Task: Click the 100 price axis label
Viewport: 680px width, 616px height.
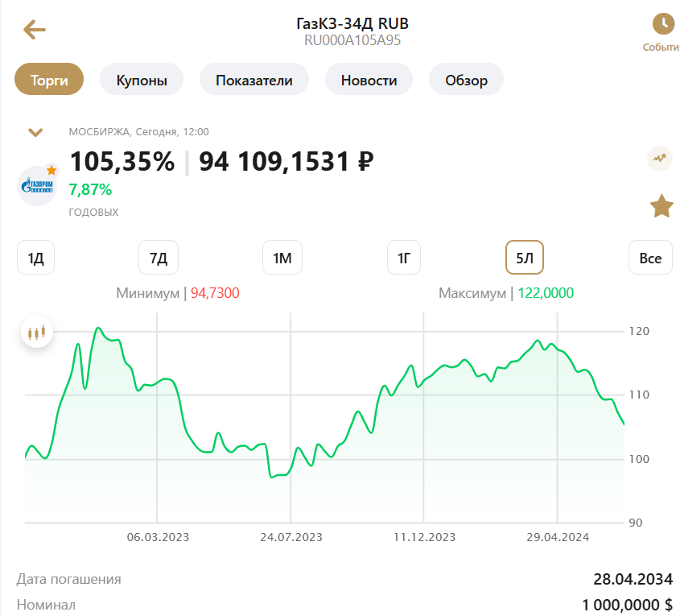Action: 639,459
